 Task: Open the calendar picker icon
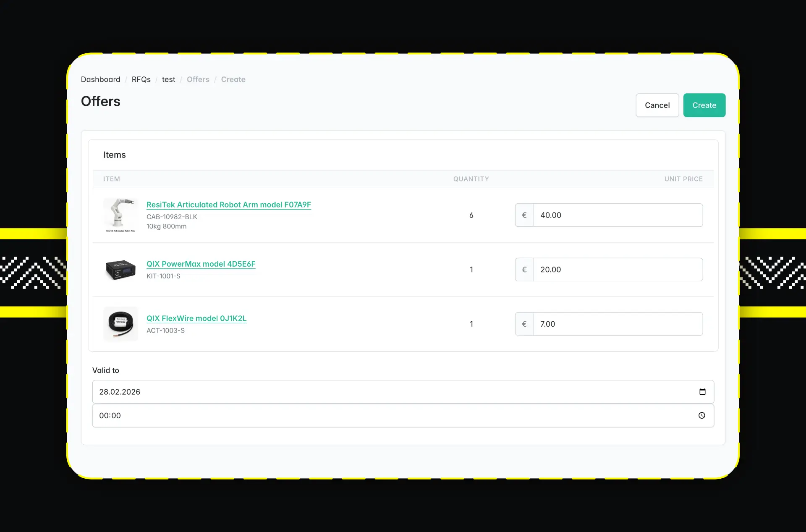[x=702, y=392]
